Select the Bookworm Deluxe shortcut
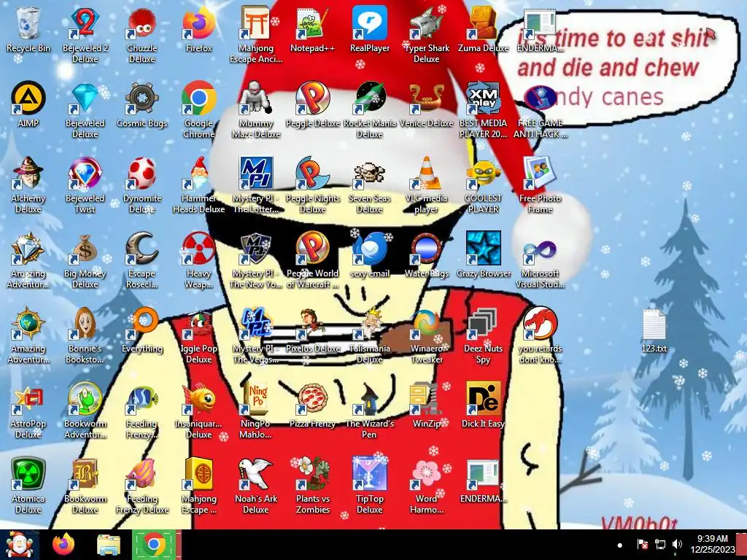This screenshot has width=747, height=560. coord(85,485)
